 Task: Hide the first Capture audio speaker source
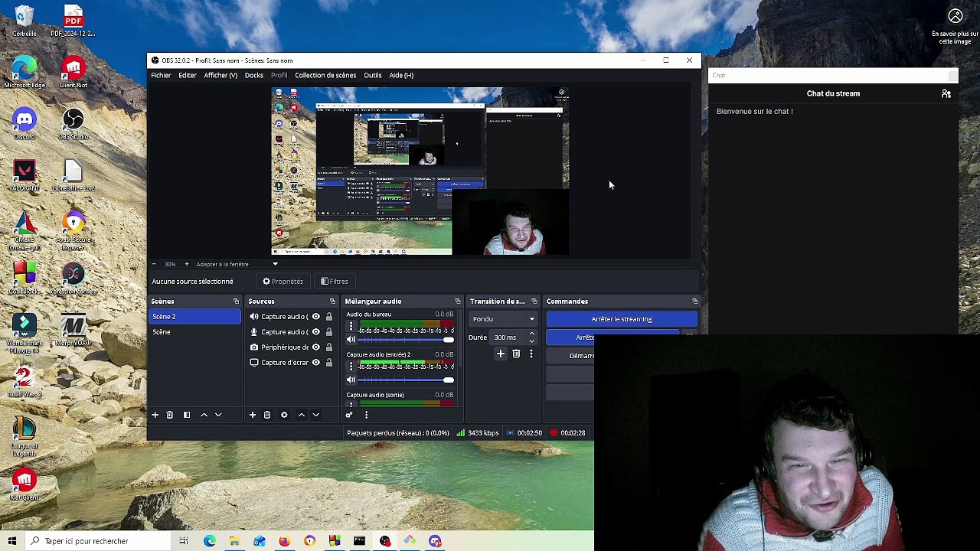point(315,317)
